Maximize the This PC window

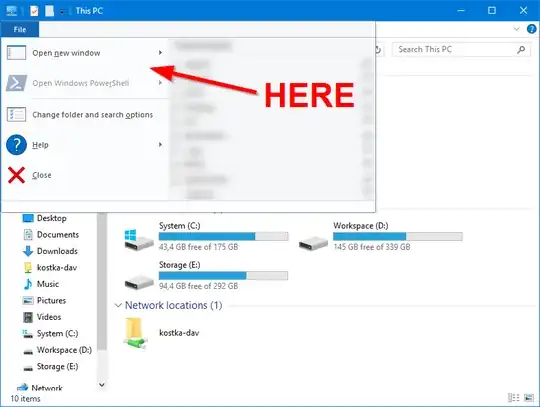(492, 10)
